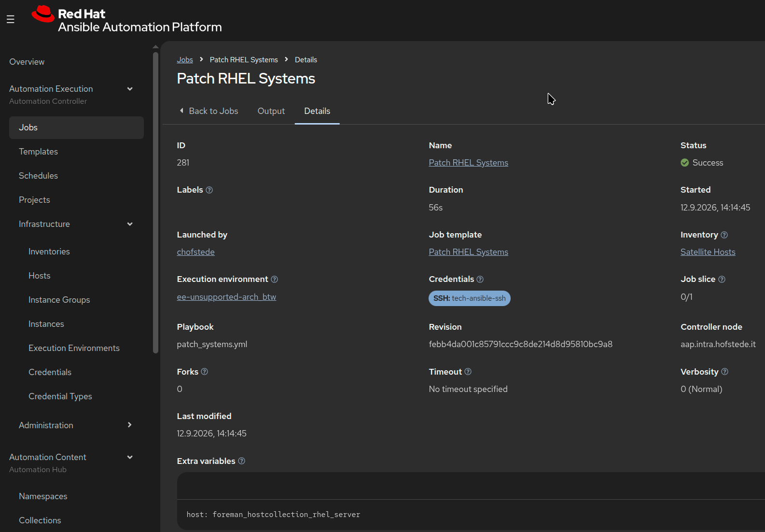Click the controller node aap.intra.hofstede.it
Viewport: 765px width, 532px height.
coord(718,344)
